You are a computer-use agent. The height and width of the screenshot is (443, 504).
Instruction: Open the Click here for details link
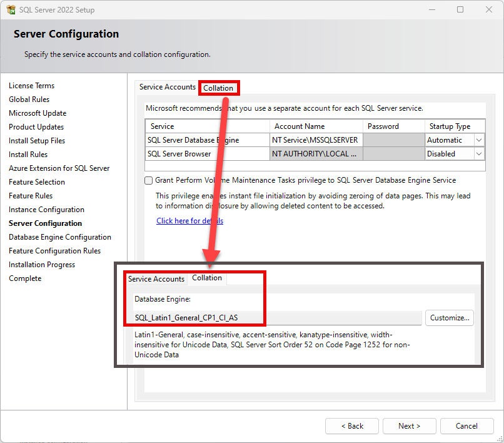pos(189,221)
